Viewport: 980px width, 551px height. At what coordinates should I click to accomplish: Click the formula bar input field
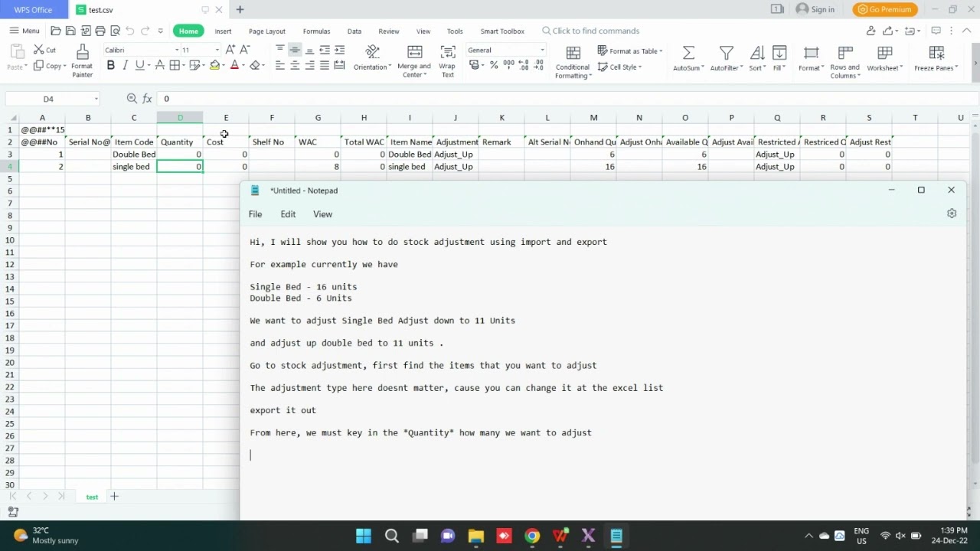[x=567, y=99]
